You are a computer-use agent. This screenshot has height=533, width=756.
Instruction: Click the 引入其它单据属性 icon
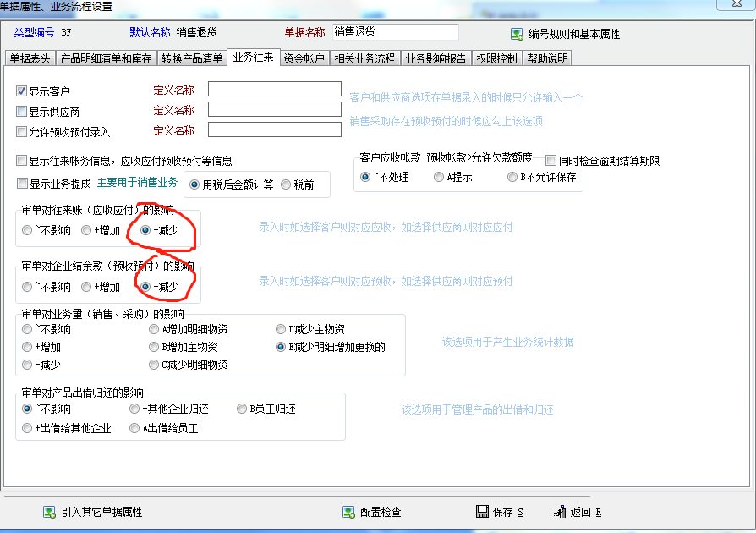(49, 512)
